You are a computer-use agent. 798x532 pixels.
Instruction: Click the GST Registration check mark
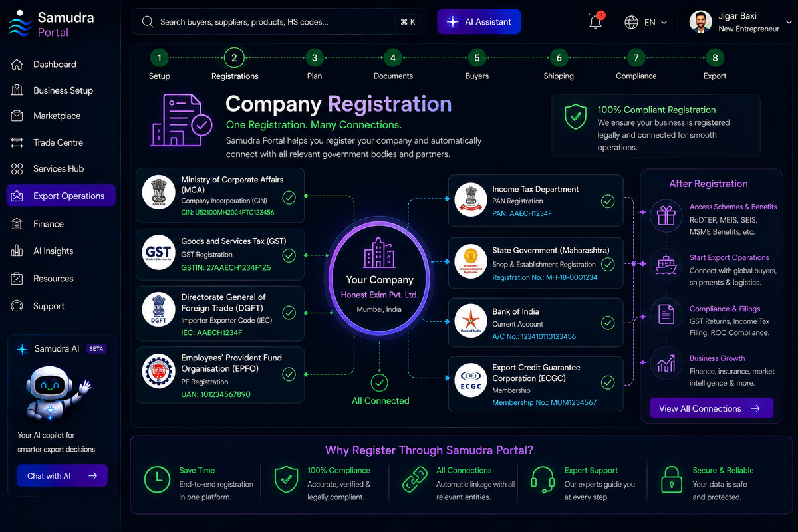point(289,255)
